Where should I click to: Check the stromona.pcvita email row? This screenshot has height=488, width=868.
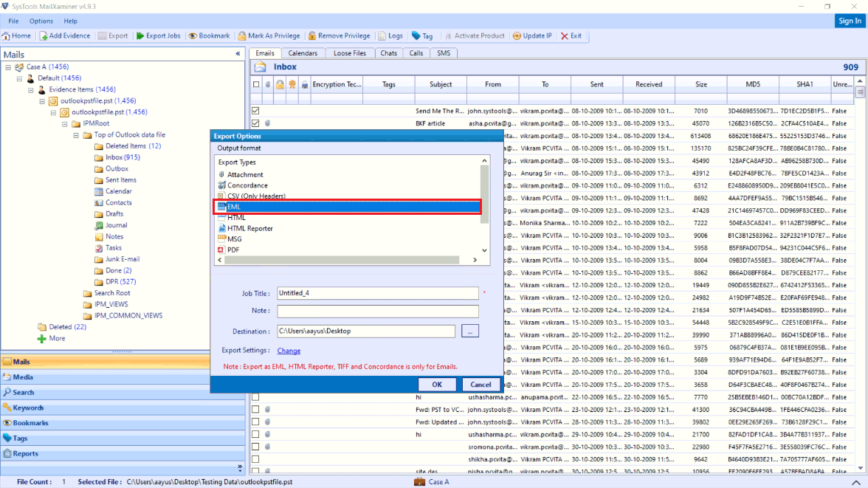click(255, 447)
